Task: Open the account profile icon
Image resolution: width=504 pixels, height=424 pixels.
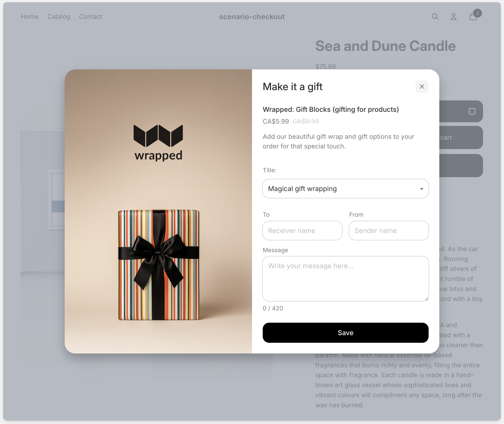Action: tap(453, 17)
